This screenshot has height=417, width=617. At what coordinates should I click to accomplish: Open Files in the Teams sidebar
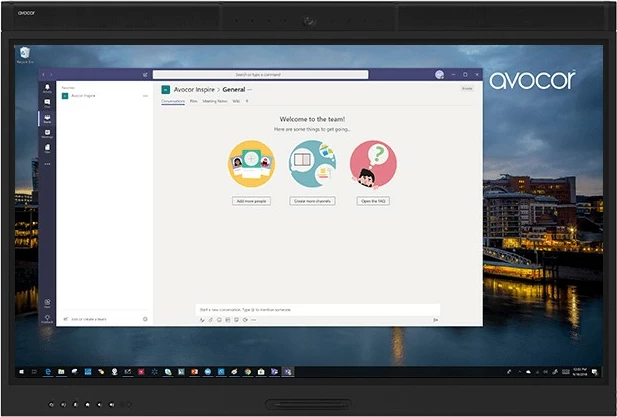[46, 147]
